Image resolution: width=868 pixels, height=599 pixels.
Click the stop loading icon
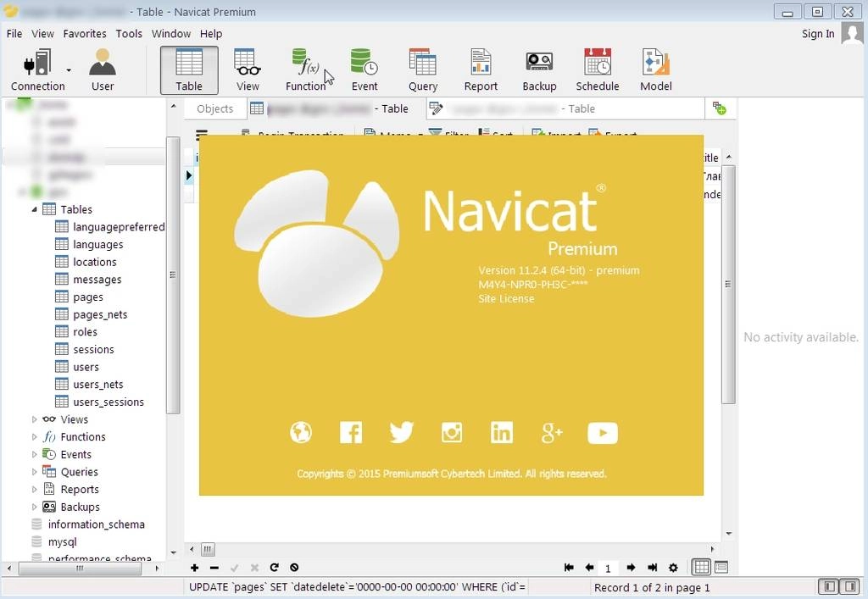coord(294,568)
